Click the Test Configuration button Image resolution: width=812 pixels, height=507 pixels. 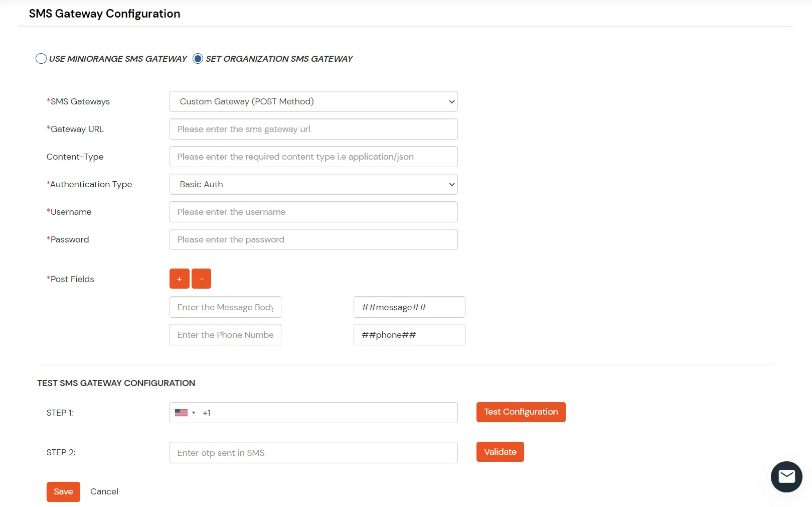[x=521, y=412]
